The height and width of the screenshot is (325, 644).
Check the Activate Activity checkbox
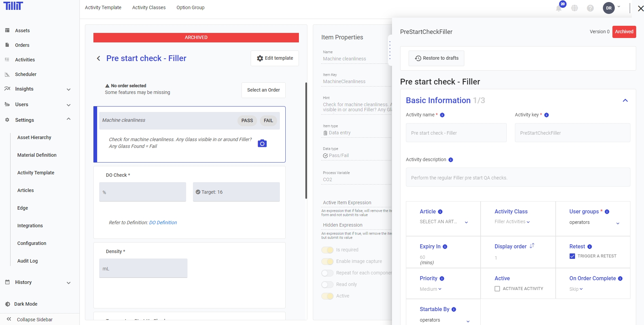tap(497, 289)
